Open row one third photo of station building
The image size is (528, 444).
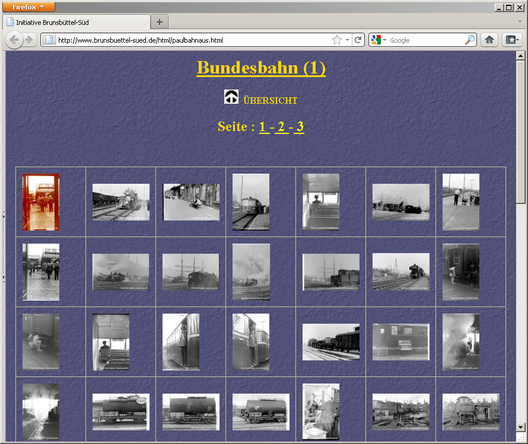pyautogui.click(x=191, y=202)
